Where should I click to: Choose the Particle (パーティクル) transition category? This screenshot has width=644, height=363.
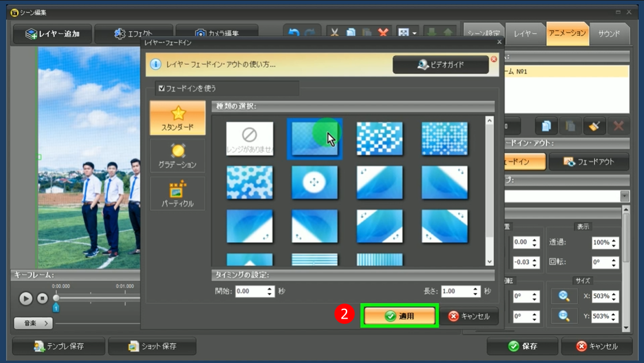coord(178,194)
